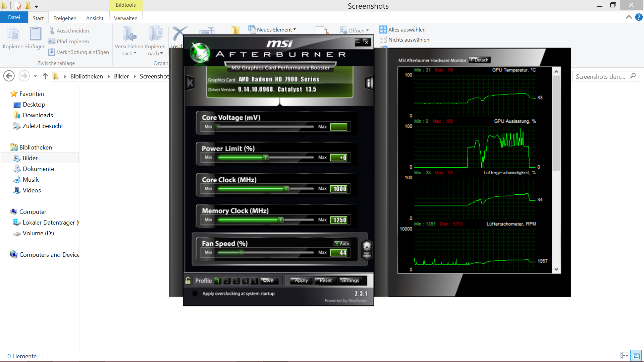This screenshot has height=362, width=644.
Task: Enable Apply overclocking at system startup
Action: point(195,294)
